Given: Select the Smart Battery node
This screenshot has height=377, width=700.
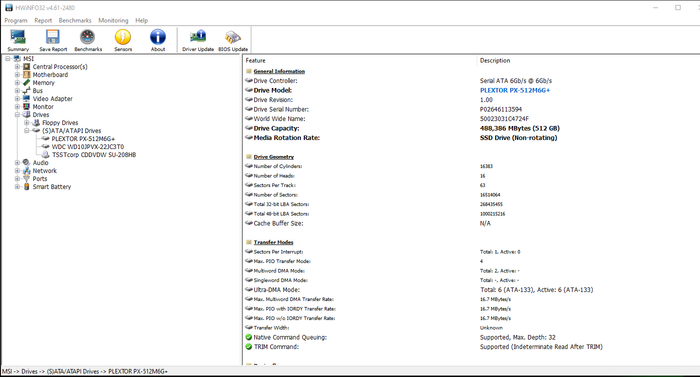Looking at the screenshot, I should [x=52, y=187].
